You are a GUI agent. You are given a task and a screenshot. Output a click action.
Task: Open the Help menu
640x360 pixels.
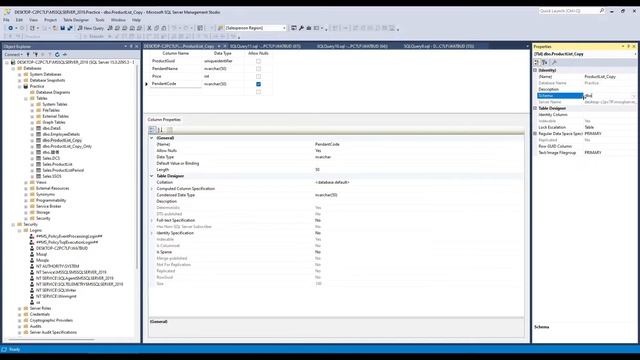point(136,20)
